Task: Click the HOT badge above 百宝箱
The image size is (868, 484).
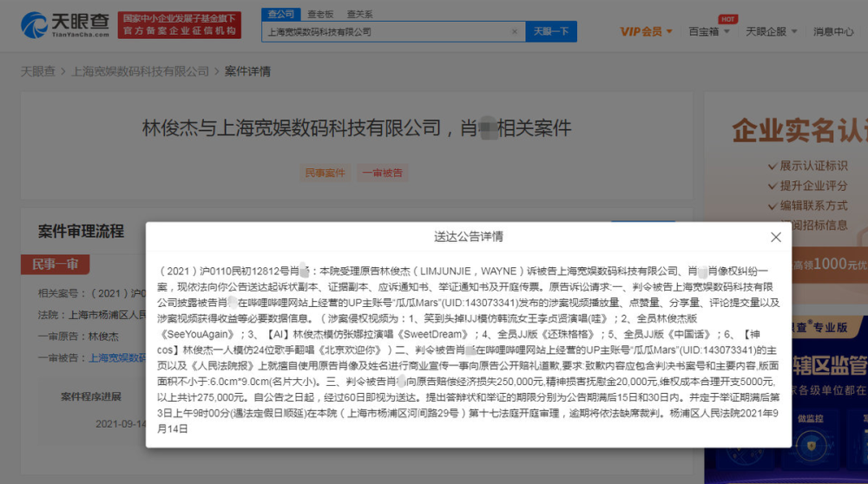Action: tap(727, 19)
